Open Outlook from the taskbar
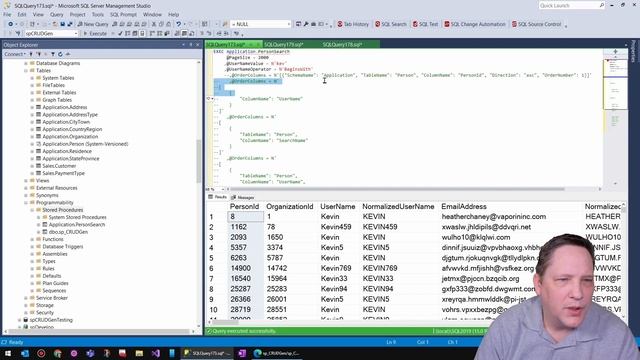The height and width of the screenshot is (360, 640). click(24, 353)
